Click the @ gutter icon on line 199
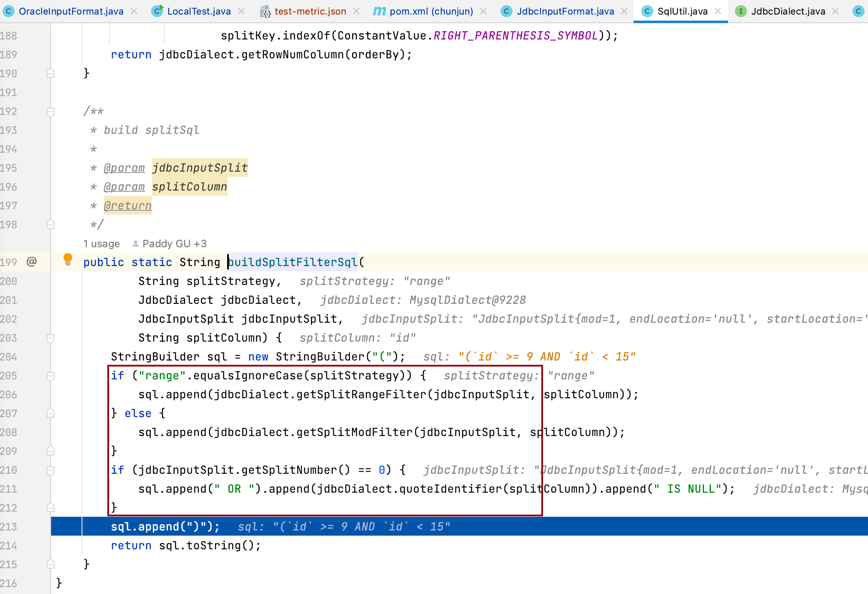Screen dimensions: 868x594 coord(31,262)
